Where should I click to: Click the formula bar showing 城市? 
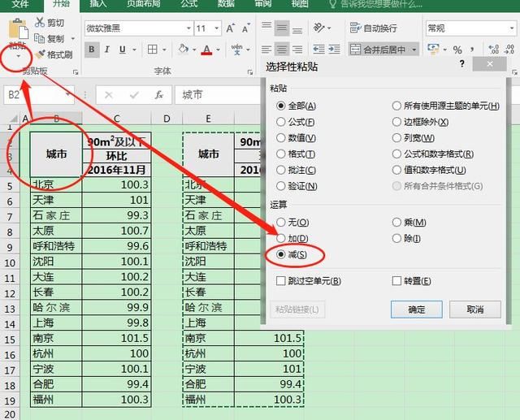pos(218,95)
